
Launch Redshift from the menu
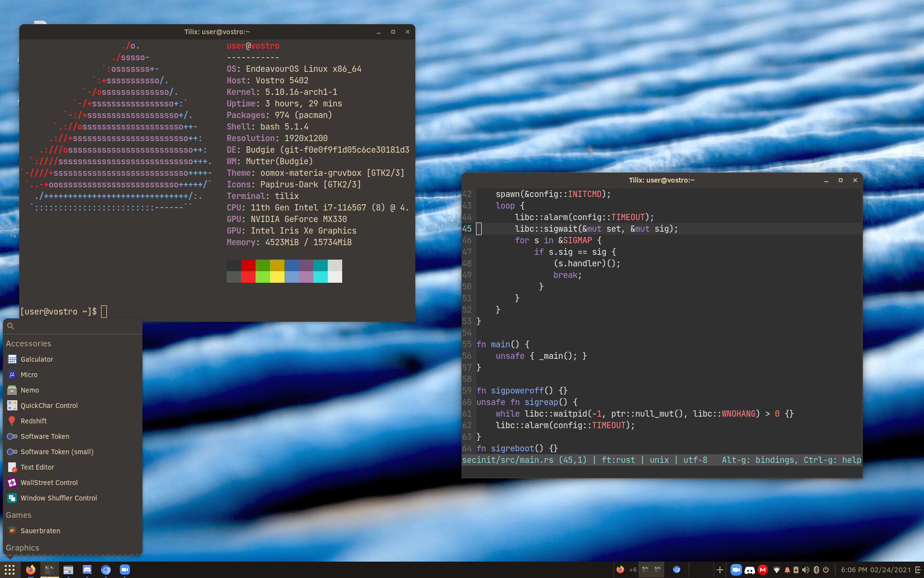[x=73, y=421]
